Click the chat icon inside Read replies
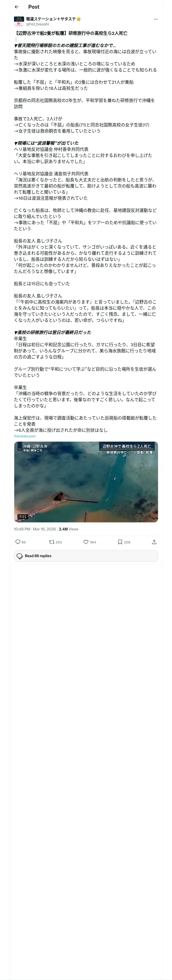The image size is (172, 980). click(20, 556)
